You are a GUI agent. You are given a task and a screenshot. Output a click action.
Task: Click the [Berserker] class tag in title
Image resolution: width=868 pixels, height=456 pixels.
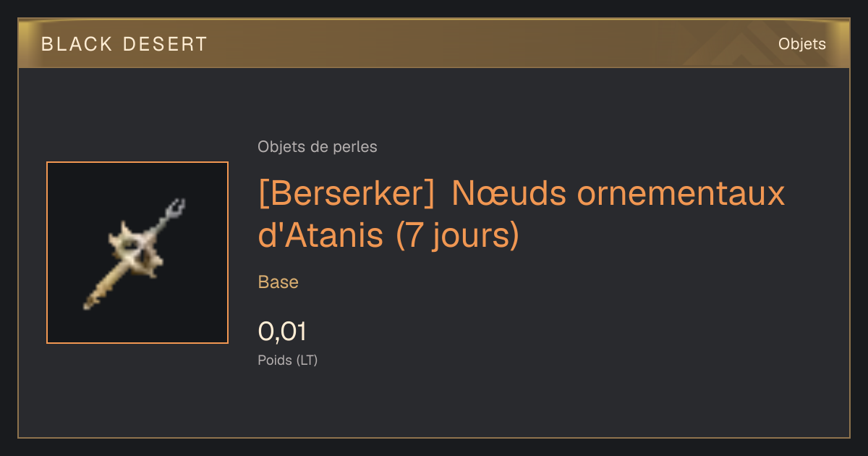tap(346, 194)
